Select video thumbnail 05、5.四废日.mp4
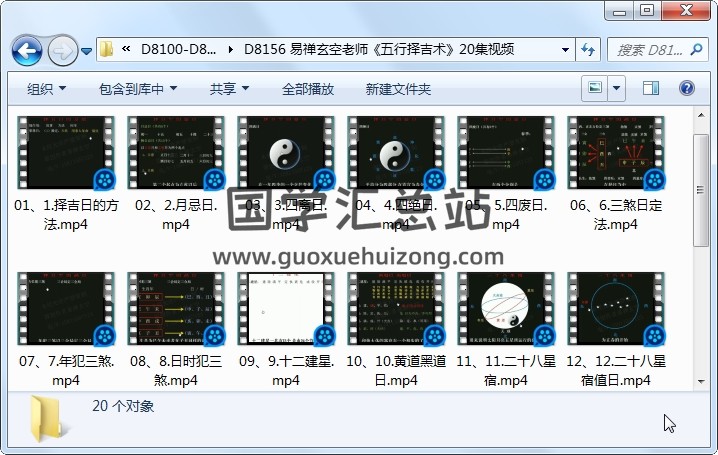 506,152
